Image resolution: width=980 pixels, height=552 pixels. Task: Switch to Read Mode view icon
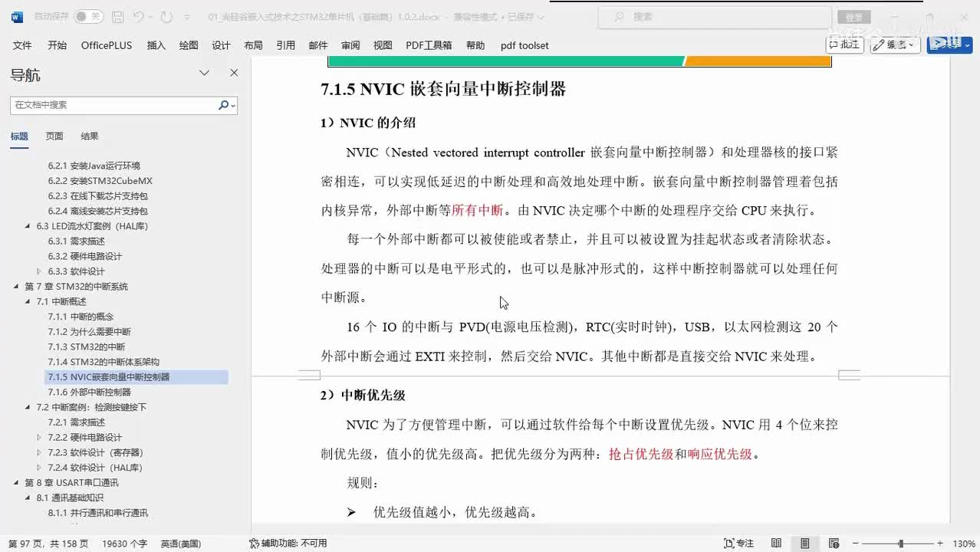click(x=776, y=544)
